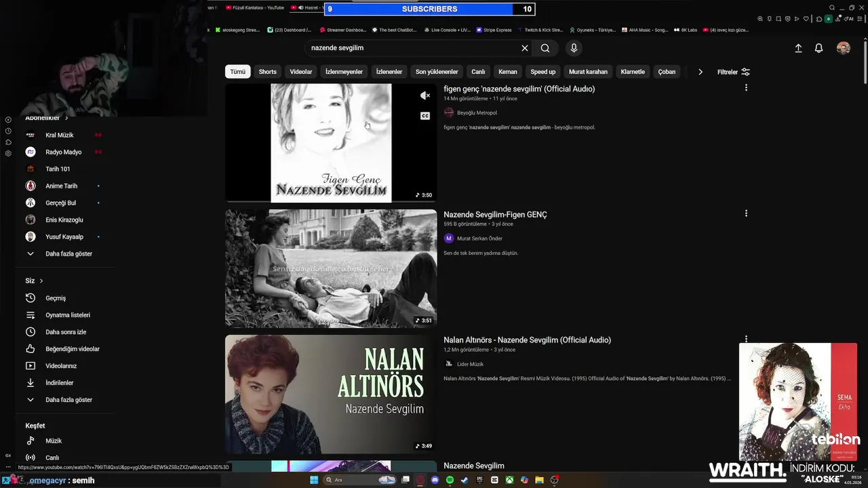Play the couple-on-grass video thumbnail
868x488 pixels.
(x=331, y=268)
